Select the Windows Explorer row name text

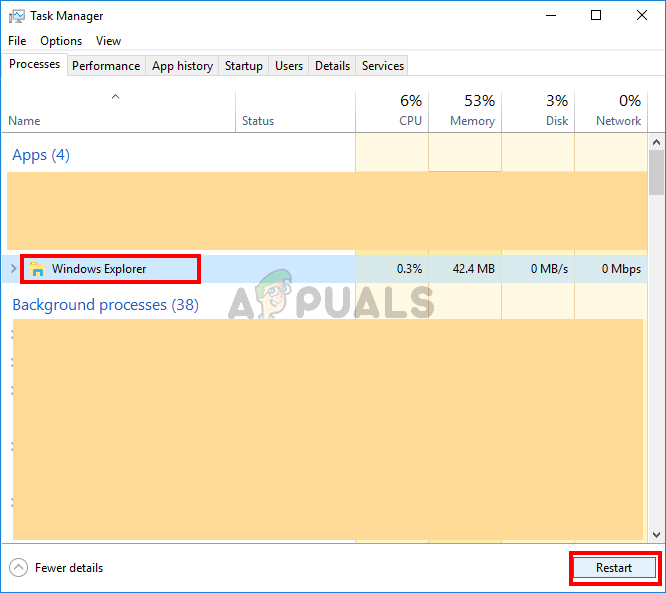(99, 269)
